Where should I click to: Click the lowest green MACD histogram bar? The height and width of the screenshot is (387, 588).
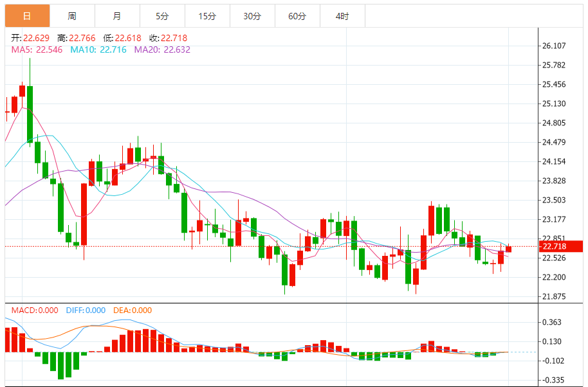coord(60,366)
